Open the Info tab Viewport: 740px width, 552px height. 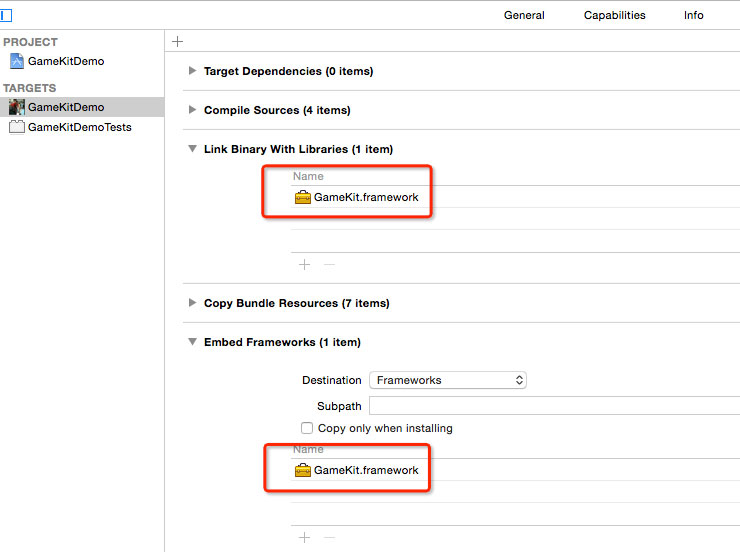(693, 15)
